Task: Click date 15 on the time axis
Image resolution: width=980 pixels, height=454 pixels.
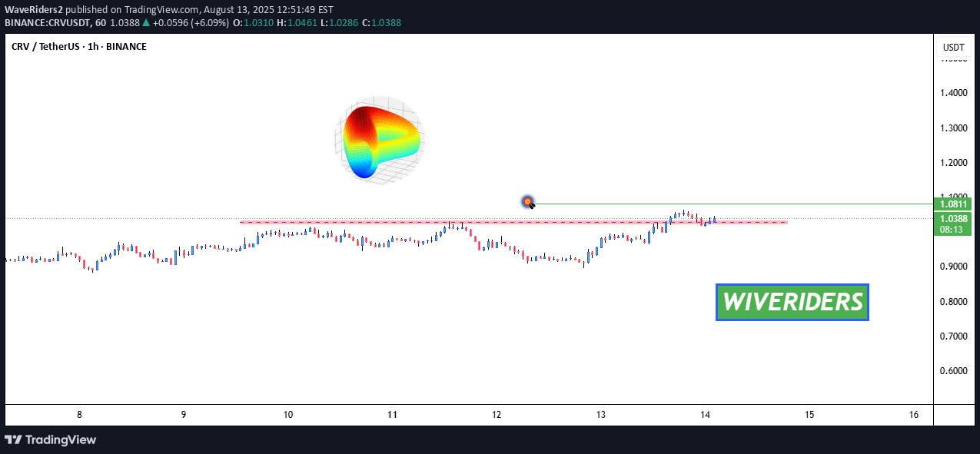Action: 809,415
